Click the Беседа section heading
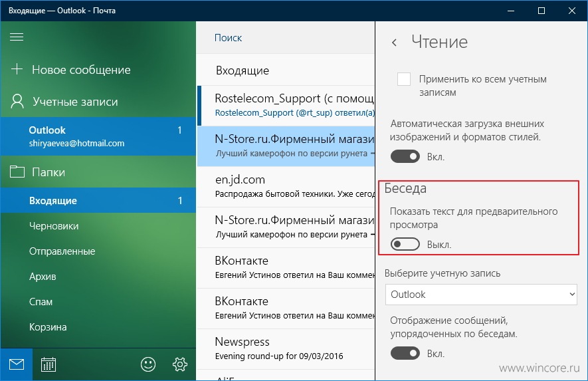588x381 pixels. (x=405, y=188)
